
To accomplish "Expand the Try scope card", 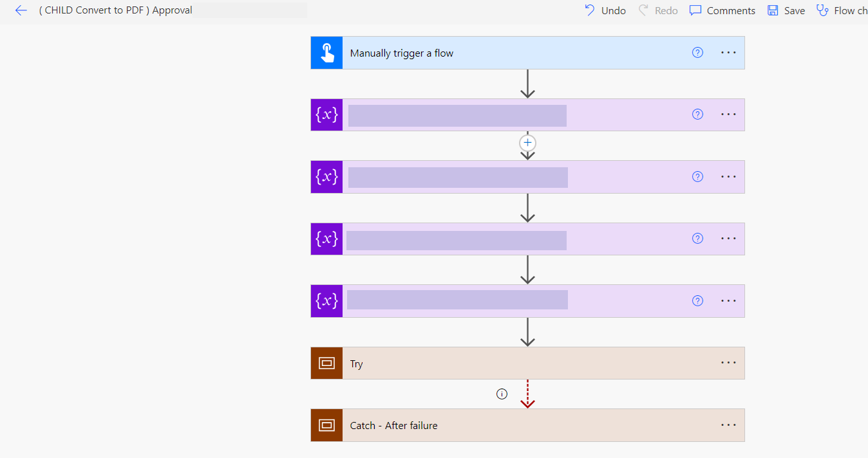I will point(515,363).
